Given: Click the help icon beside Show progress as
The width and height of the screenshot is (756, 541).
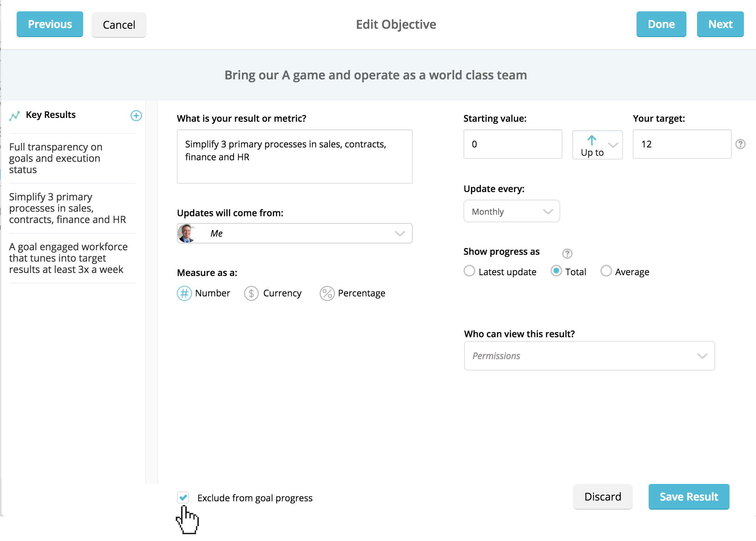Looking at the screenshot, I should (x=567, y=253).
